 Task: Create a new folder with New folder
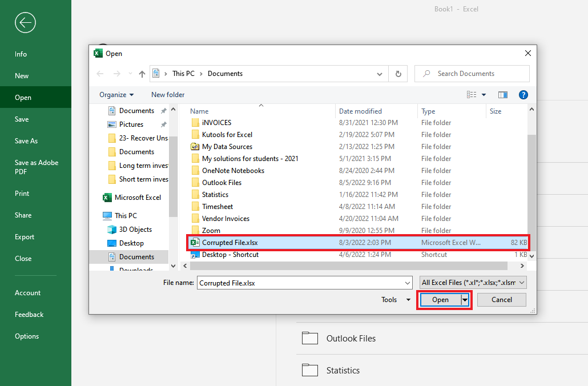[x=167, y=94]
